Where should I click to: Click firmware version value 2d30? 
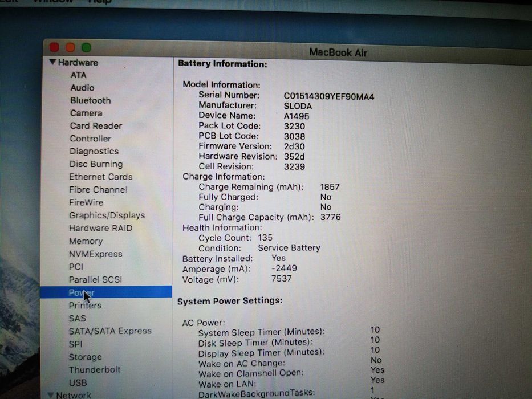click(294, 146)
